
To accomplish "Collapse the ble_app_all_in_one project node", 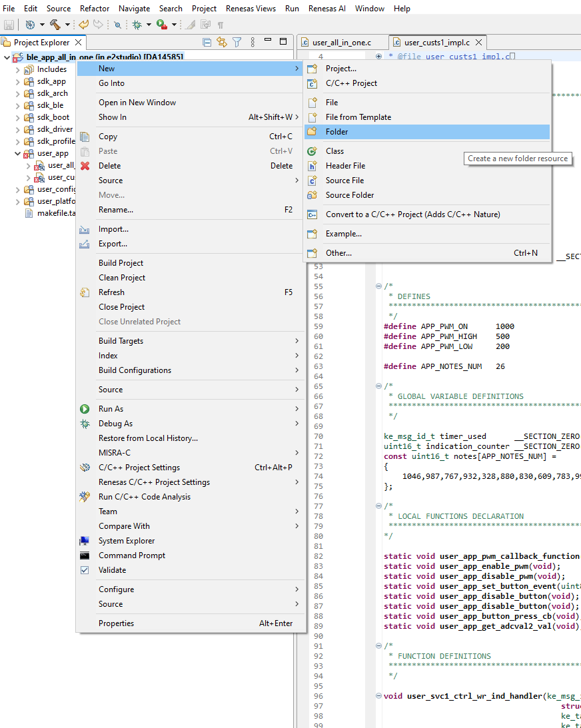I will pos(7,57).
